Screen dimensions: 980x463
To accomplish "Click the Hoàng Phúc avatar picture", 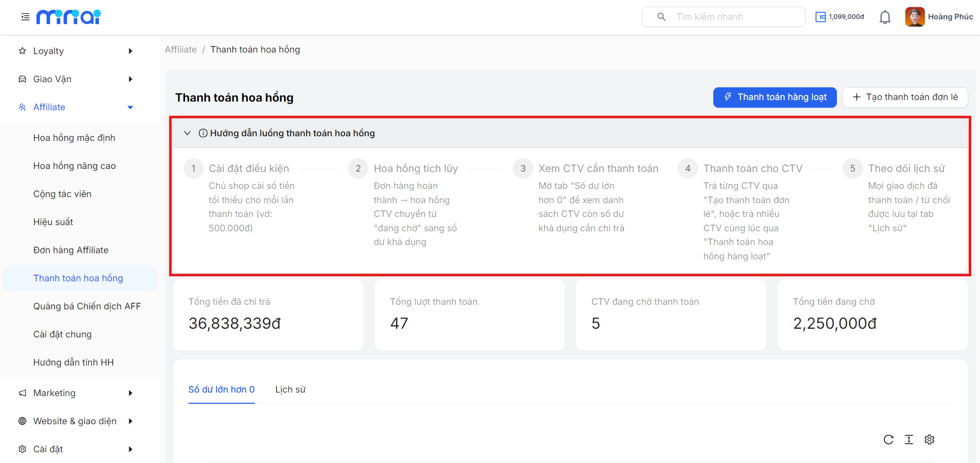I will pos(915,17).
